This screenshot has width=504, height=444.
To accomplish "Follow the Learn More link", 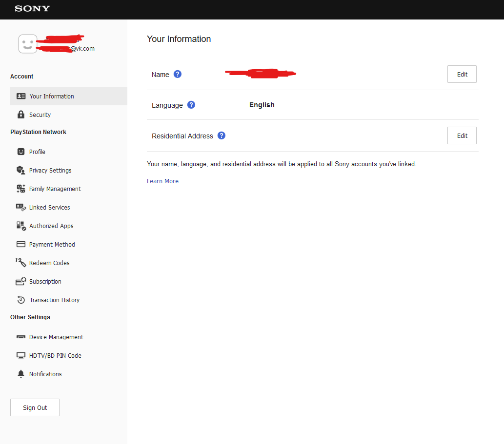I will pos(162,181).
